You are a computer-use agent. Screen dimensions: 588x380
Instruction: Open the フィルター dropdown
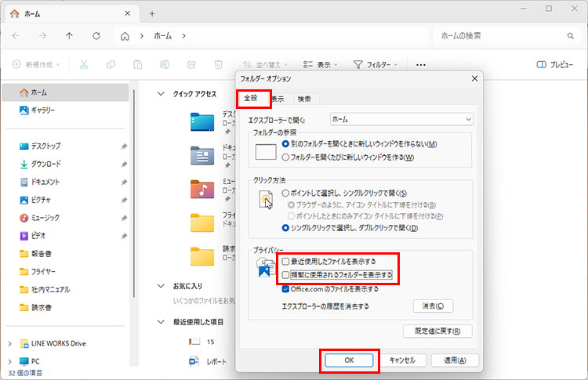[376, 64]
